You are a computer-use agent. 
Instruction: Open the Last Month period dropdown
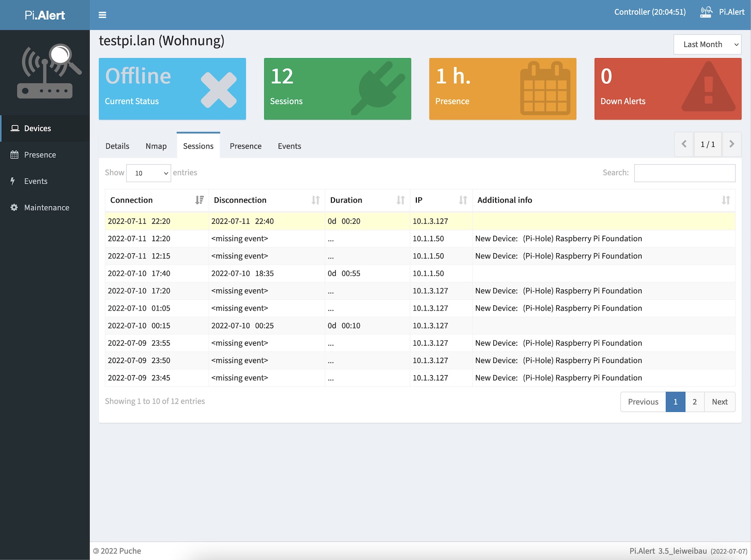coord(707,45)
